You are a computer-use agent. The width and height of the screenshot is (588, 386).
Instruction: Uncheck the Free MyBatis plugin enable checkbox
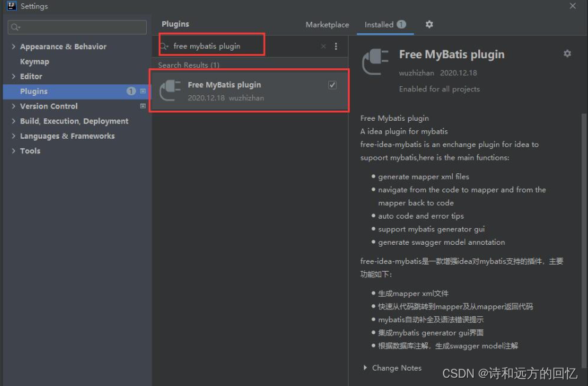pos(332,85)
